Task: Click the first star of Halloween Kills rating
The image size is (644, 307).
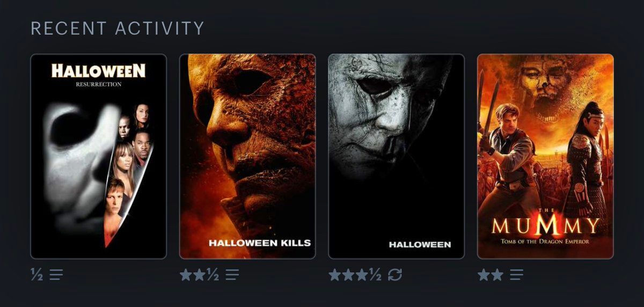Action: pos(186,275)
